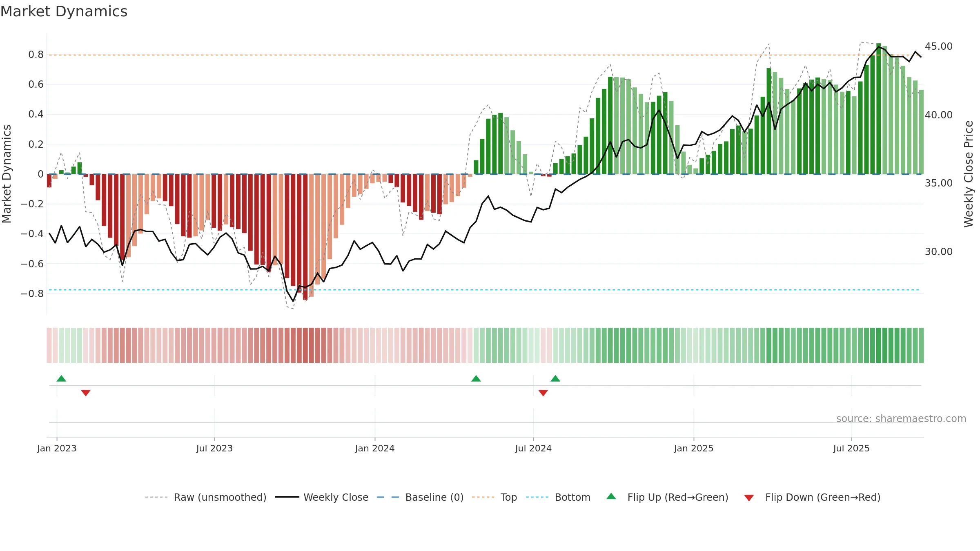
Task: Click the red flip-down triangle in early 2023
Action: coord(86,393)
